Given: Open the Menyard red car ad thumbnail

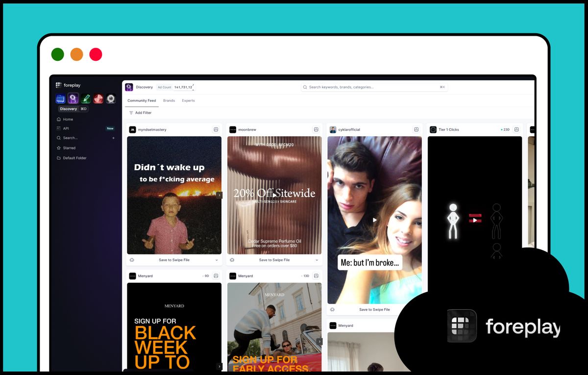Looking at the screenshot, I should (x=274, y=326).
